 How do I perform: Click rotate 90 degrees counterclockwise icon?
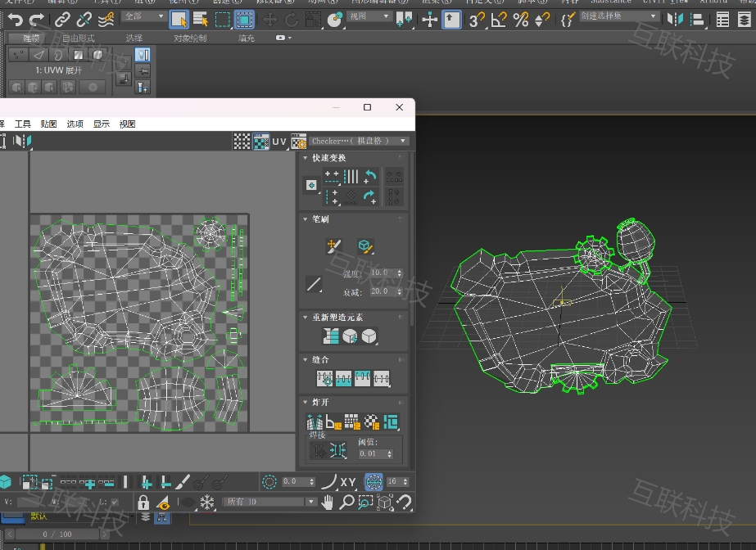pyautogui.click(x=369, y=177)
